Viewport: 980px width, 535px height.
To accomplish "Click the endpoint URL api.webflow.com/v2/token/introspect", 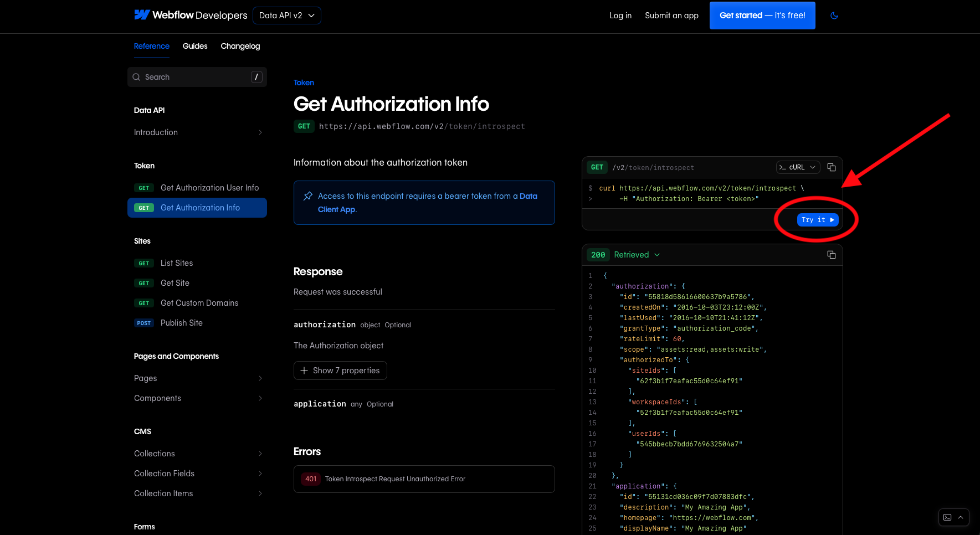I will [x=422, y=126].
